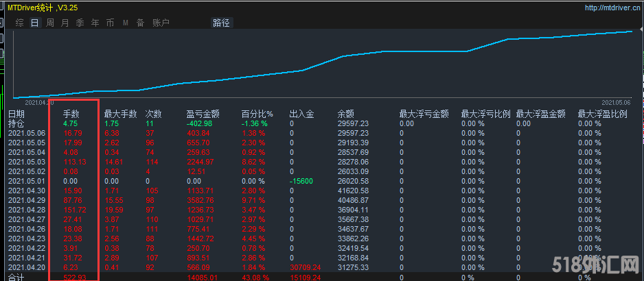
Task: Switch to the 账户 account tab
Action: point(160,23)
